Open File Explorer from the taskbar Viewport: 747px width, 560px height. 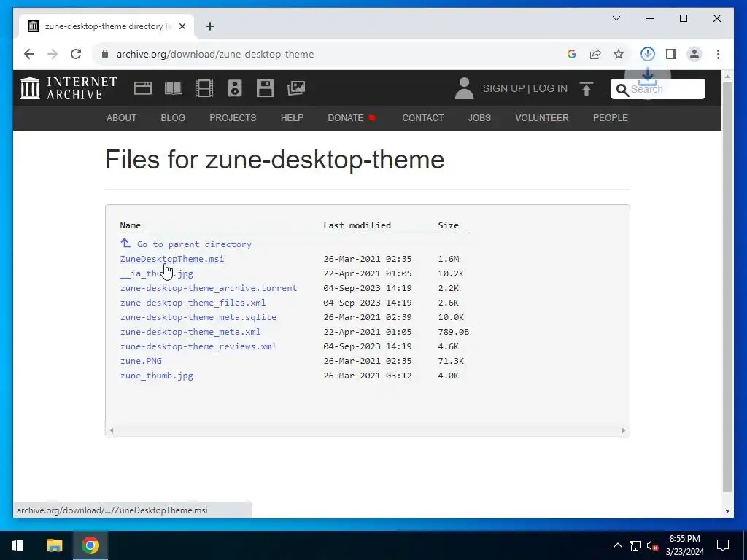[x=54, y=545]
